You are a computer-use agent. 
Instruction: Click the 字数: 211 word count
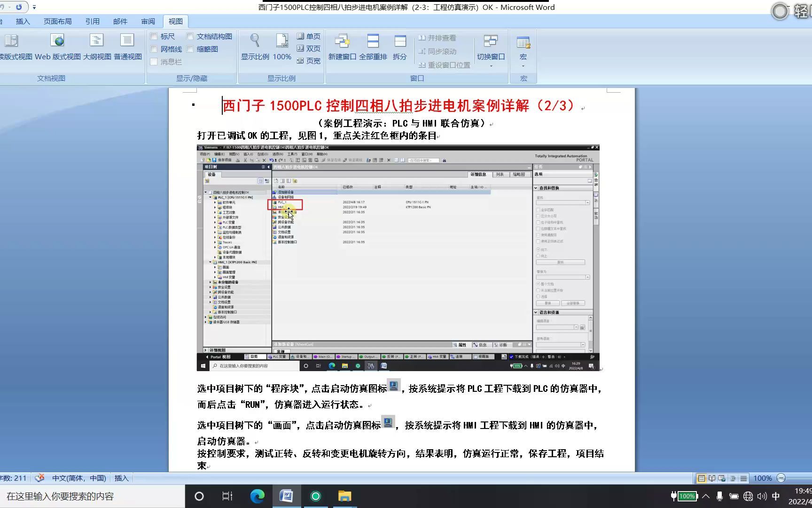click(x=14, y=478)
